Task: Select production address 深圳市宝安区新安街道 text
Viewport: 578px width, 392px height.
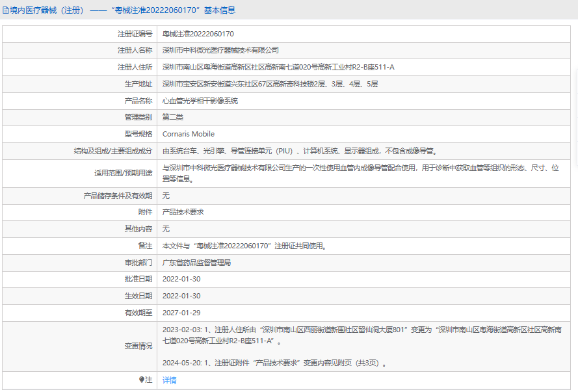Action: (x=270, y=84)
